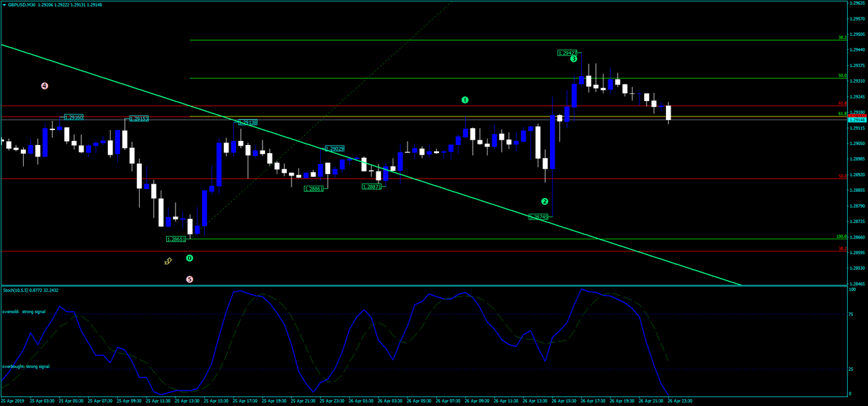
Task: Select the circled number 5 marker
Action: click(189, 279)
